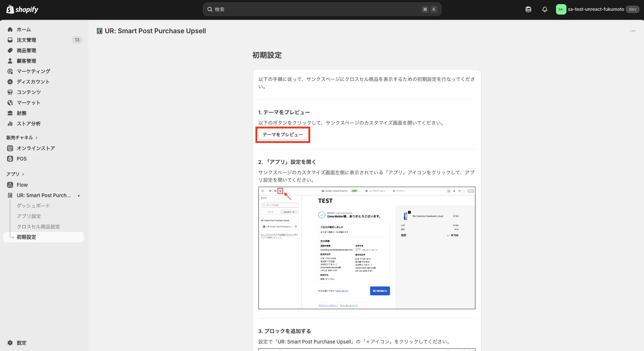Click heading 1. テーマをプレビュー
Screen dimensions: 644x351
(x=284, y=112)
